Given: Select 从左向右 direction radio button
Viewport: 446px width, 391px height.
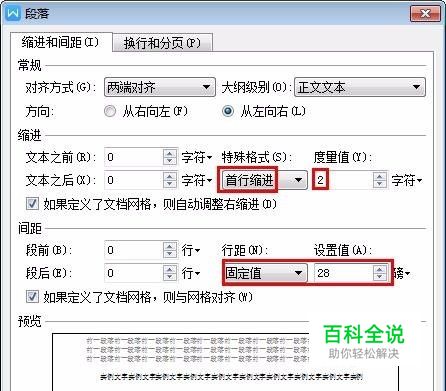Looking at the screenshot, I should [228, 111].
